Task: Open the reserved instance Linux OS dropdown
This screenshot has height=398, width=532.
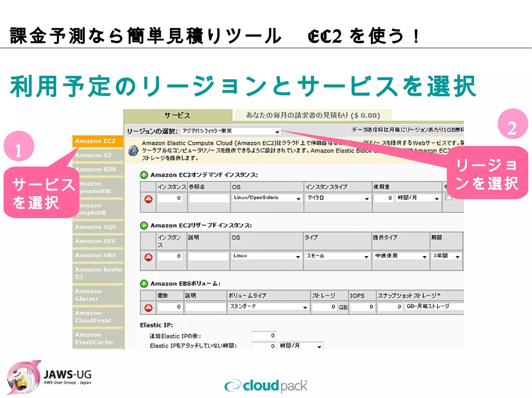Action: click(267, 256)
